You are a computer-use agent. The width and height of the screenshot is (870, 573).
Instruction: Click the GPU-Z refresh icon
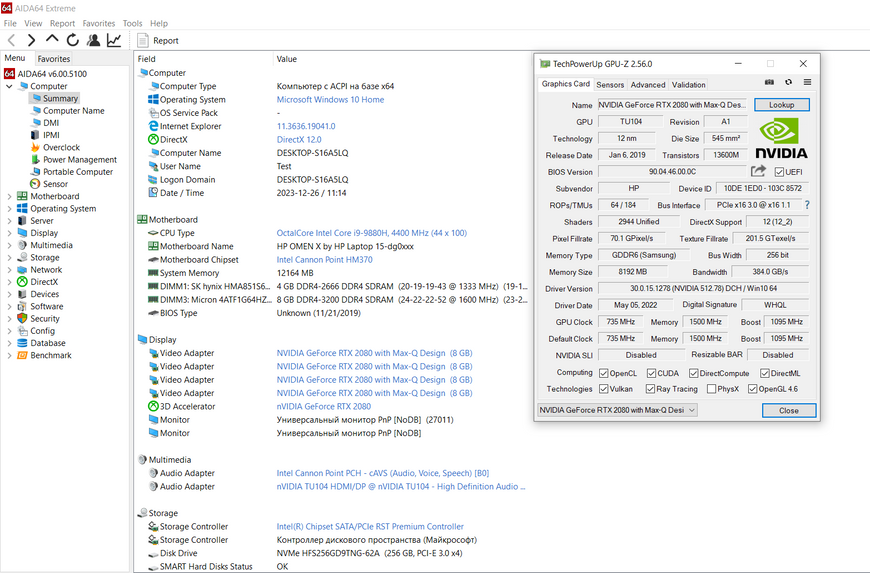(788, 82)
